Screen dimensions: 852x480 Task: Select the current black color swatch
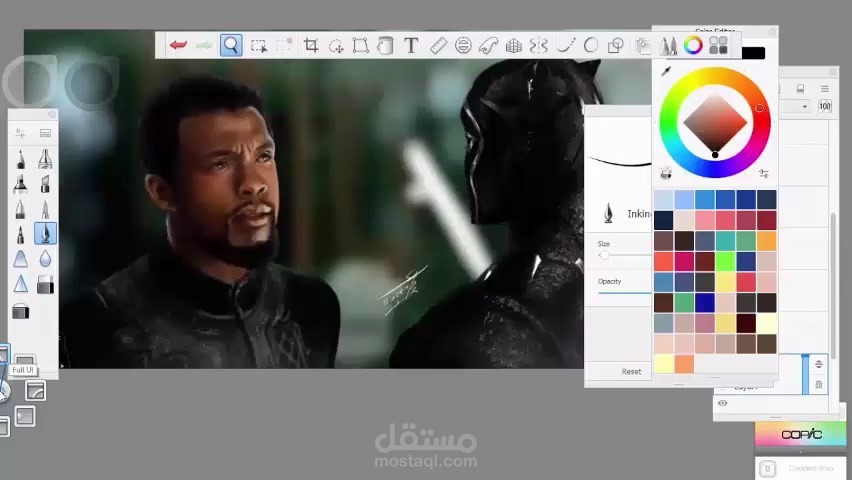pyautogui.click(x=753, y=53)
